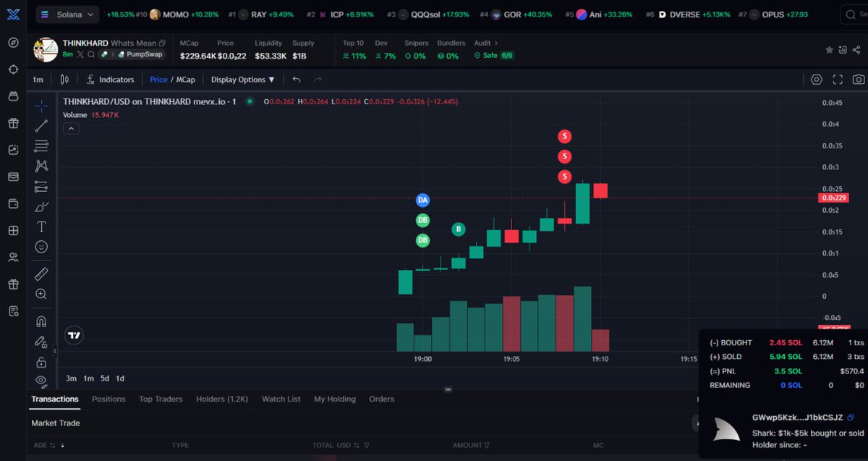Open the Orders tab
The height and width of the screenshot is (461, 868).
coord(382,399)
